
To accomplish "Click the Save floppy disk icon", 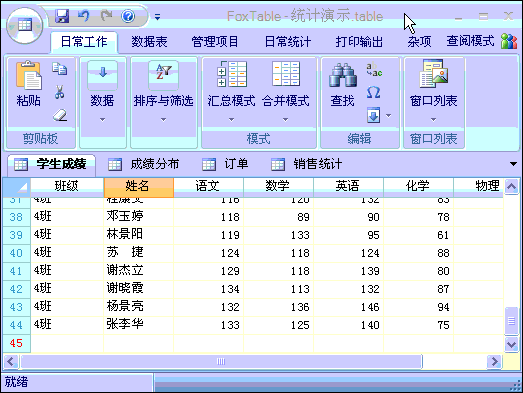I will (x=62, y=16).
